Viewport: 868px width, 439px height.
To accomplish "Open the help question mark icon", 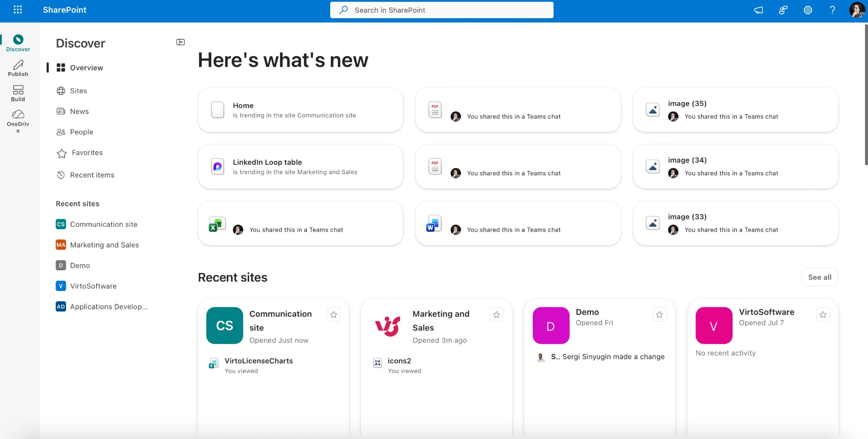I will pos(832,10).
